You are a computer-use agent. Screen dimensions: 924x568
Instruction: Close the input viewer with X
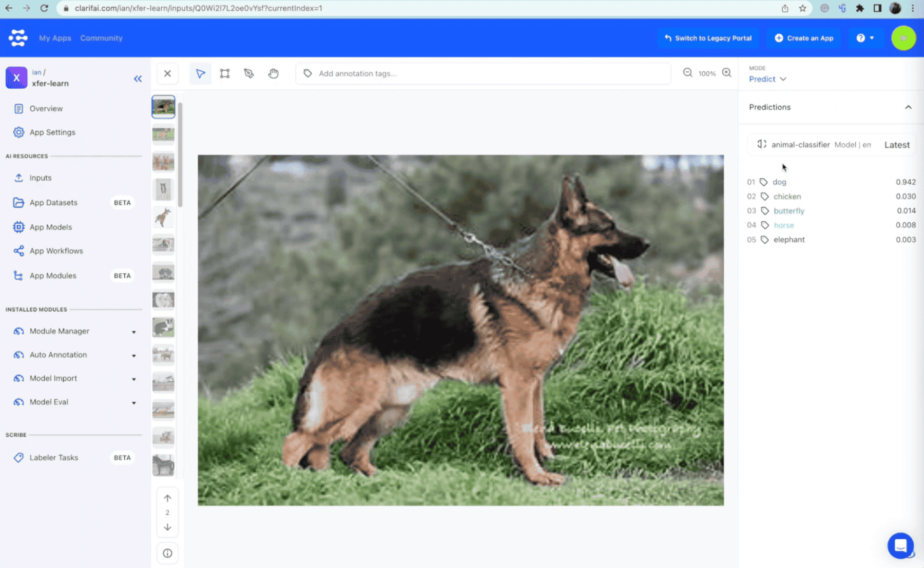167,73
